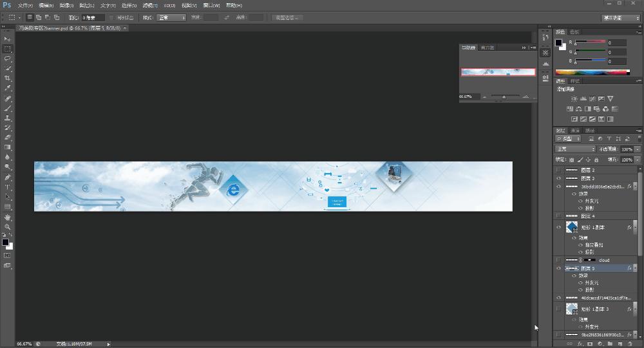Select the Crop tool
644x348 pixels.
point(7,78)
